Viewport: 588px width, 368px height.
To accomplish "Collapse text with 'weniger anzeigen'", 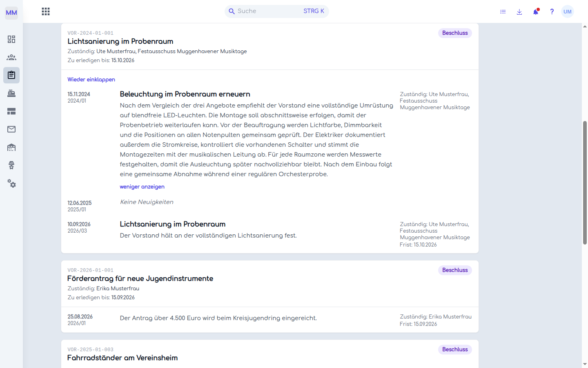I will (x=142, y=186).
